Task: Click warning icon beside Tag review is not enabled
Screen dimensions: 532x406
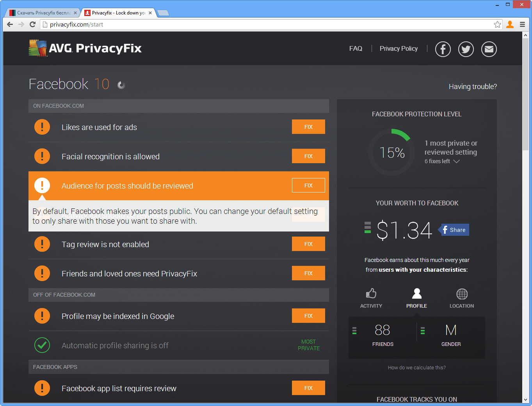Action: coord(42,244)
